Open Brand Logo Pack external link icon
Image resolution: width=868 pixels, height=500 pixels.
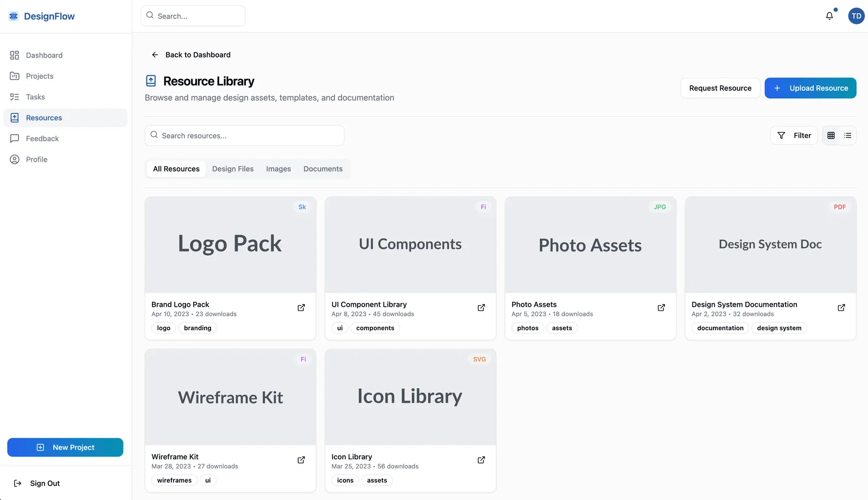pyautogui.click(x=301, y=308)
